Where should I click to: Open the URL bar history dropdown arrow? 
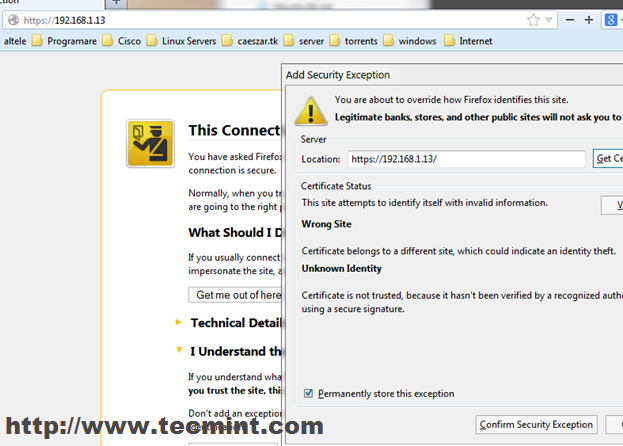coord(549,20)
